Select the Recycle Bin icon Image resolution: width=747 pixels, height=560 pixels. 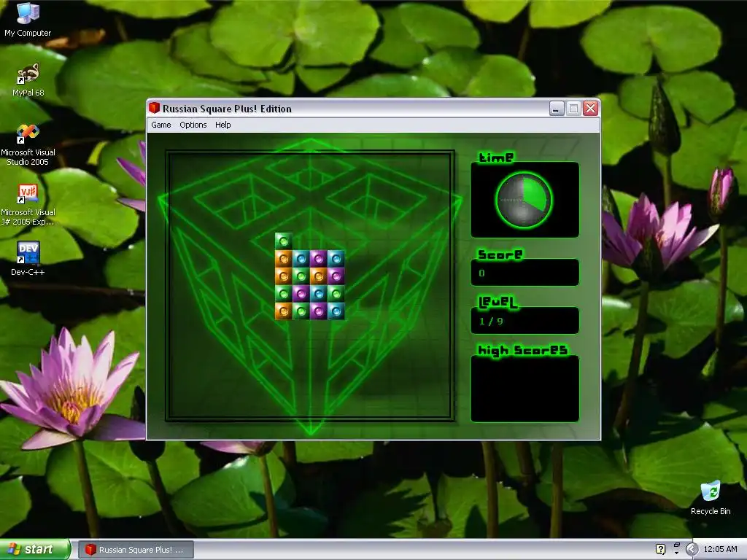[711, 499]
